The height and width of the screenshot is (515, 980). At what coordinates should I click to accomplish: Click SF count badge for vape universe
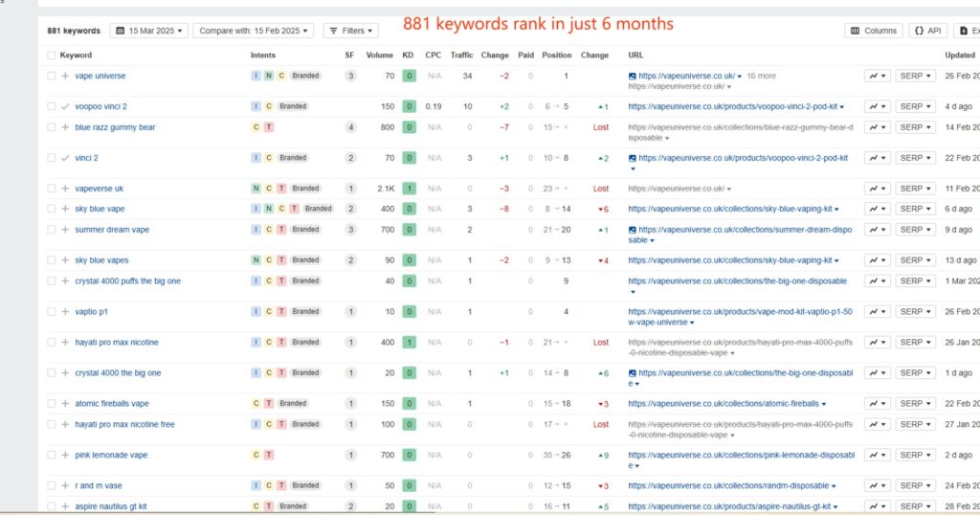tap(350, 76)
